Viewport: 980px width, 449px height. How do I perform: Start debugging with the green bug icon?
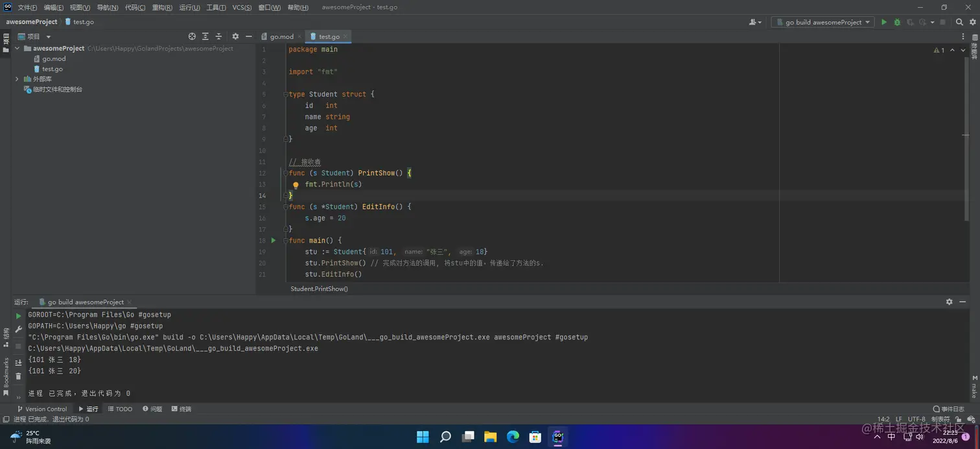click(897, 22)
